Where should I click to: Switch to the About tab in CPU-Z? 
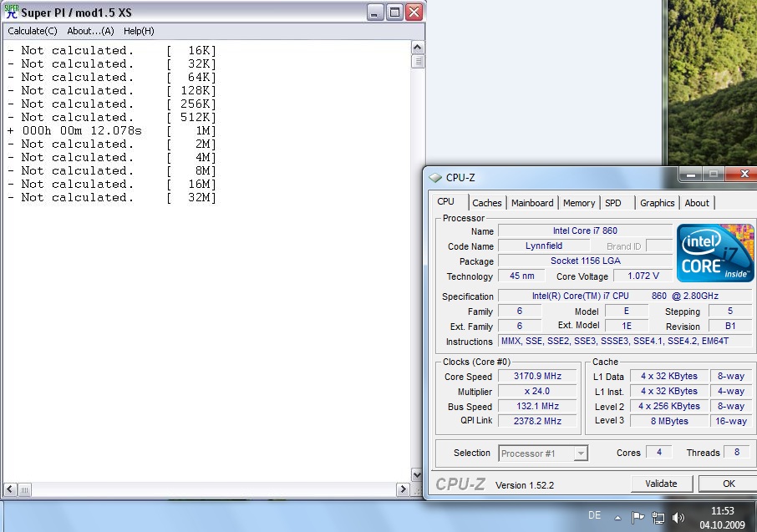697,203
